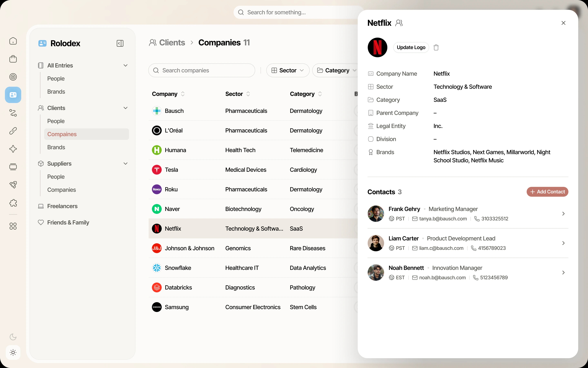
Task: Click the Samsung company logo
Action: pyautogui.click(x=157, y=307)
